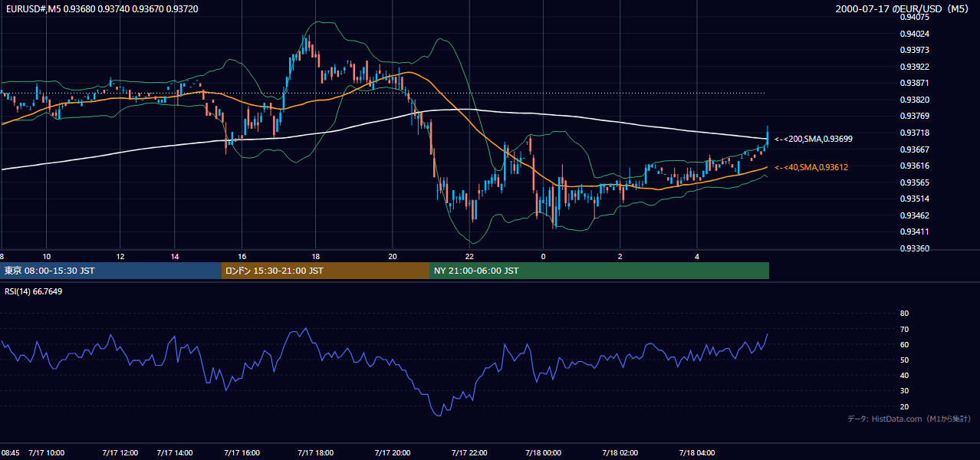This screenshot has height=460, width=980.
Task: Click the 7/18 02:00 bottom time label
Action: (x=620, y=453)
